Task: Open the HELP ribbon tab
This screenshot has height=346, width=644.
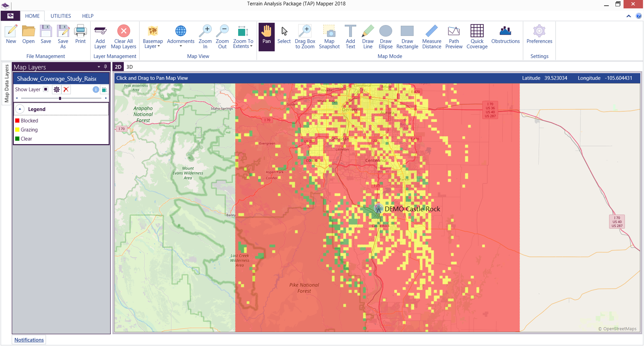Action: (87, 16)
